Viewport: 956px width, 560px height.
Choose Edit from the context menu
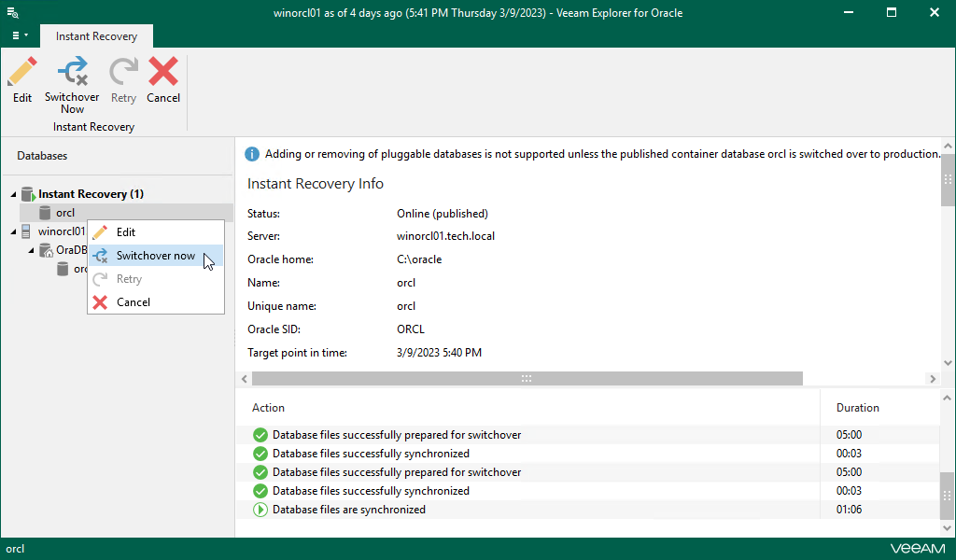coord(126,232)
